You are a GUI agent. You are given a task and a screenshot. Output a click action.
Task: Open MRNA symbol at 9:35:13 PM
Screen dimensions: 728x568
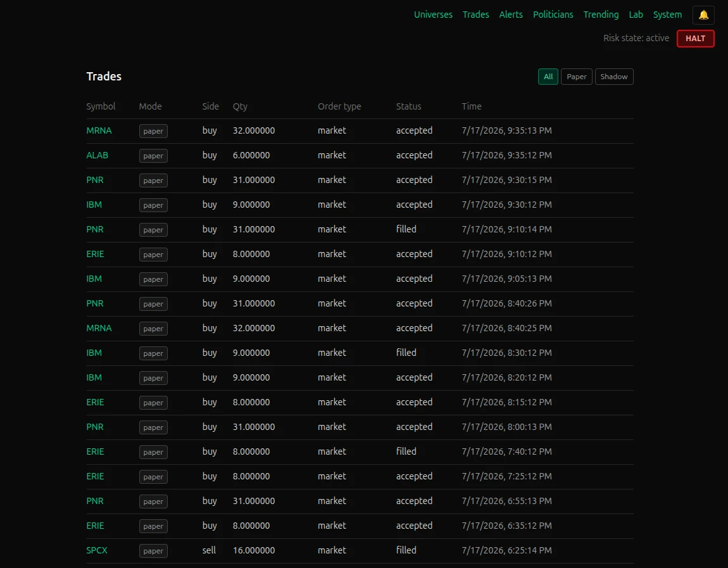click(x=99, y=130)
